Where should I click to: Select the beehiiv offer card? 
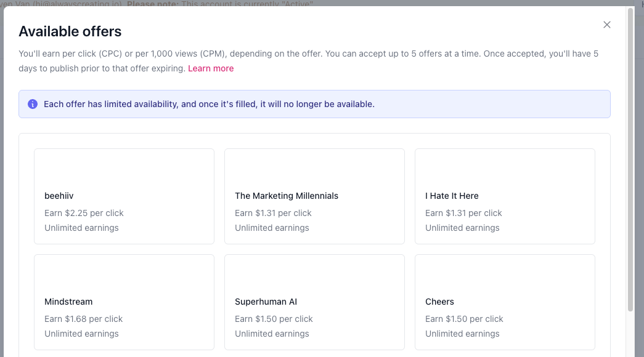tap(124, 196)
